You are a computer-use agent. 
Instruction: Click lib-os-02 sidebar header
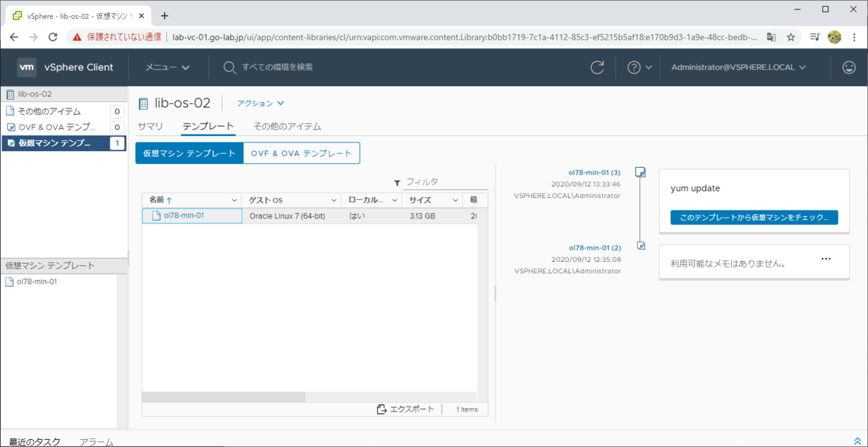[64, 94]
